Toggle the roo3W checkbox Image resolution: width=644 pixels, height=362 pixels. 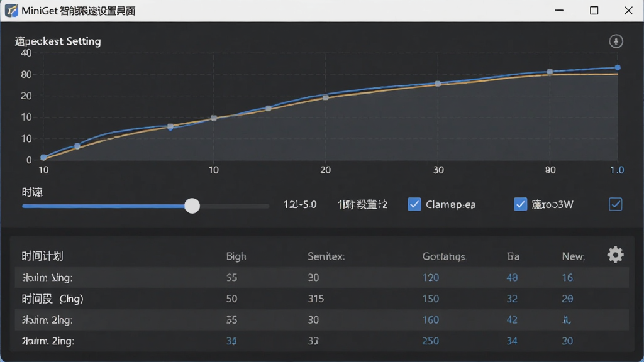[520, 204]
